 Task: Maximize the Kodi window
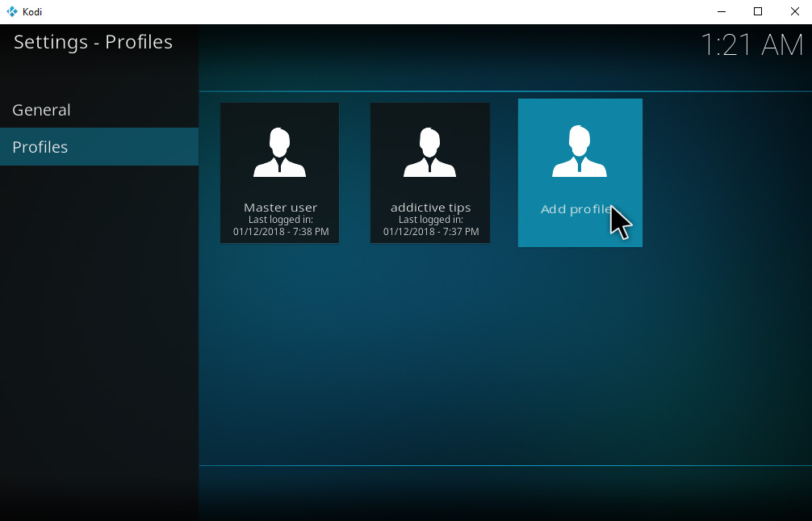(x=758, y=11)
